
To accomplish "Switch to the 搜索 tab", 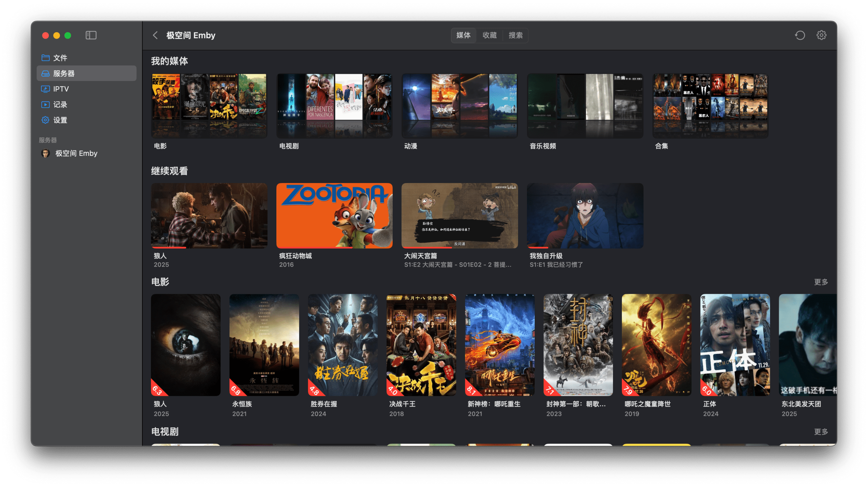I will tap(515, 35).
